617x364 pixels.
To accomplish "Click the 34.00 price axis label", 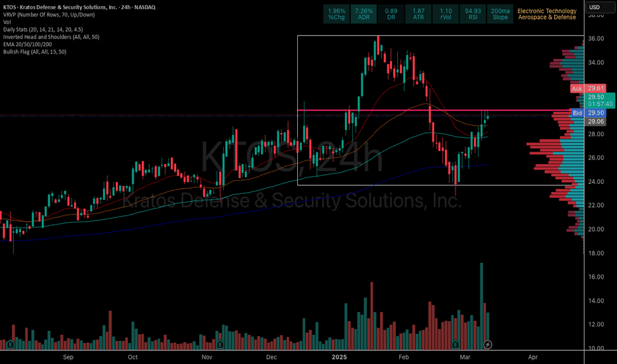I will (x=596, y=63).
